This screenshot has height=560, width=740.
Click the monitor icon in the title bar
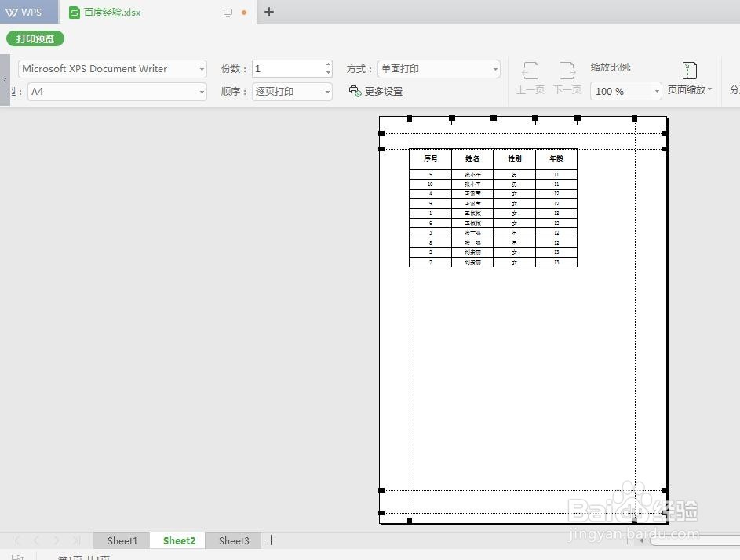pyautogui.click(x=228, y=12)
